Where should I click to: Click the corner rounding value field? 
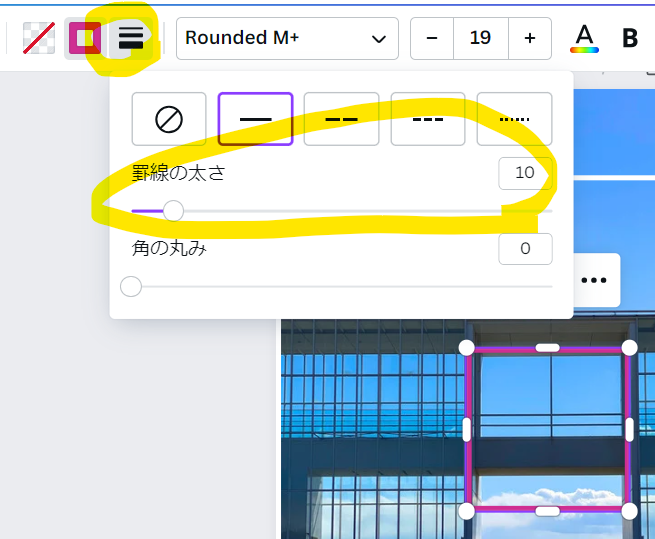click(x=525, y=249)
